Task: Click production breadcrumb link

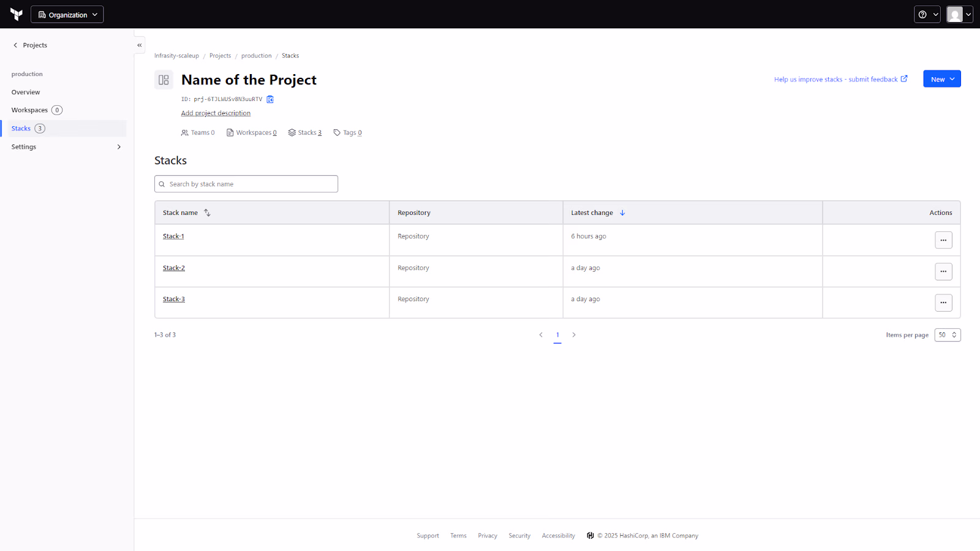Action: click(x=256, y=56)
